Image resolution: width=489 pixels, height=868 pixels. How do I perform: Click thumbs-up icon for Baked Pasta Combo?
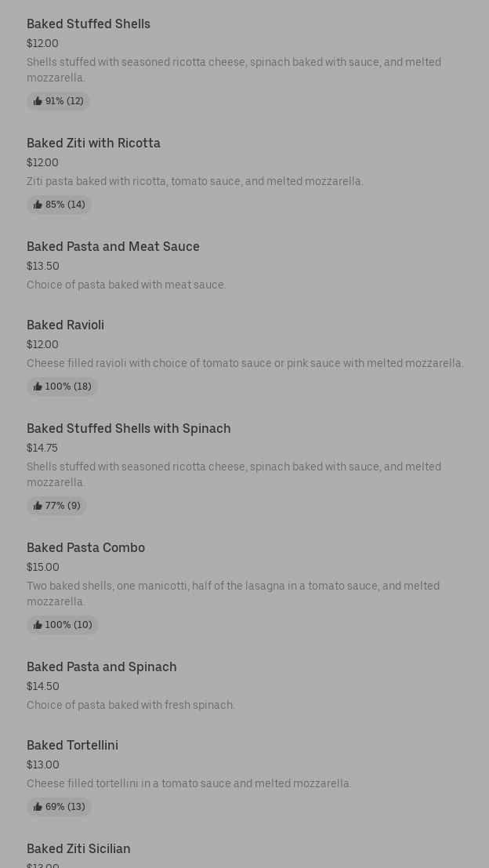click(38, 625)
